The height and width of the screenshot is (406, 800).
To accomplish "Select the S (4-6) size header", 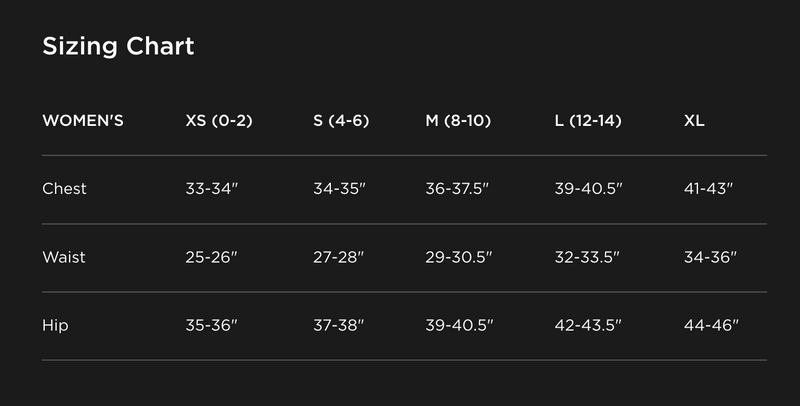I will [x=341, y=121].
